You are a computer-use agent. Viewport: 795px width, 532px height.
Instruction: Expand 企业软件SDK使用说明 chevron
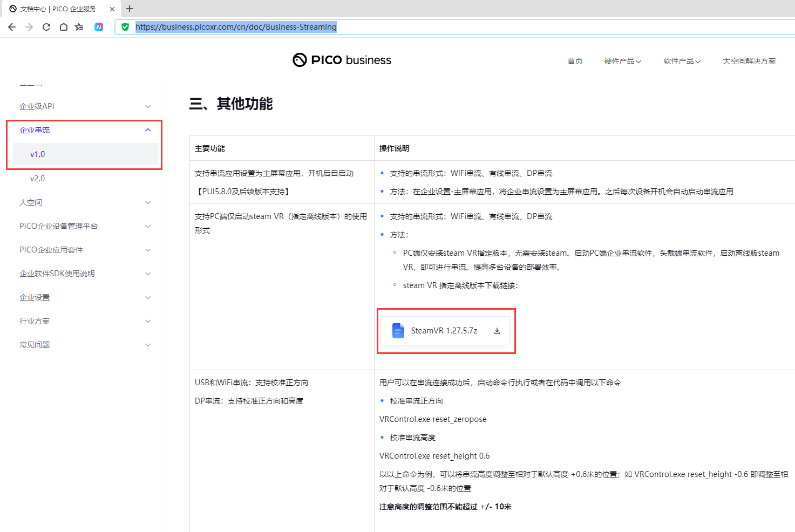coord(148,274)
